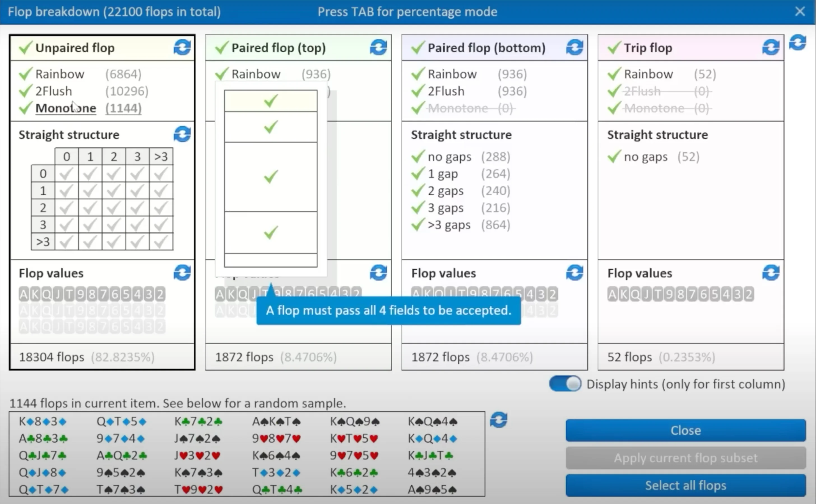Reset Flop values in Unpaired flop column
Image resolution: width=816 pixels, height=504 pixels.
pos(182,273)
